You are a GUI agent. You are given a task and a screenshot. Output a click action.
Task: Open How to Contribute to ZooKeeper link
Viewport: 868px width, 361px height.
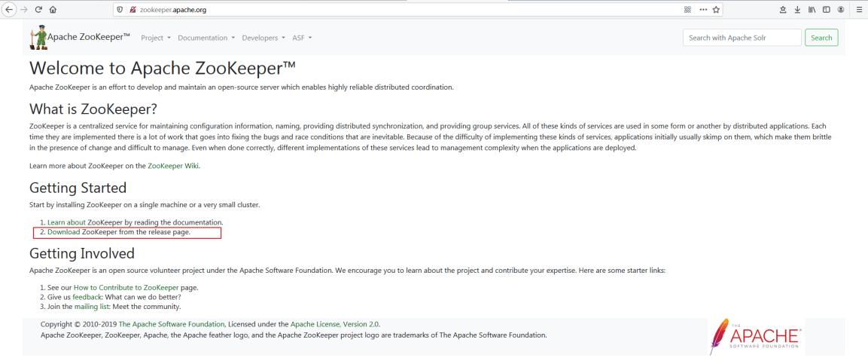pos(126,288)
